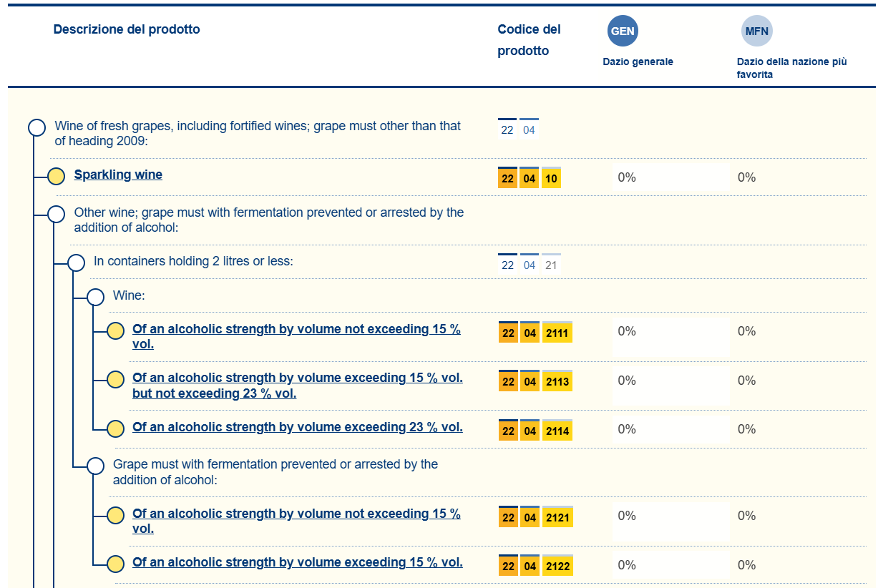Click the yellow node for code 2121
The height and width of the screenshot is (588, 878).
[x=115, y=515]
